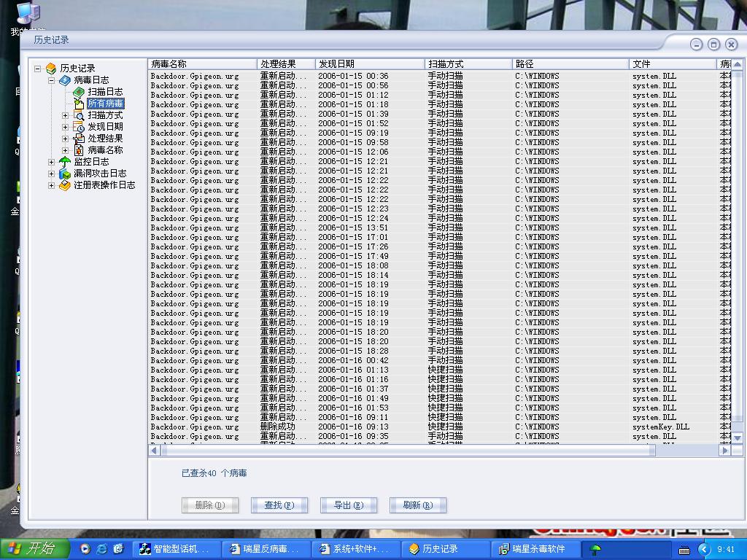Screen dimensions: 747x560
Task: Expand the 监控日志 tree node
Action: tap(52, 162)
